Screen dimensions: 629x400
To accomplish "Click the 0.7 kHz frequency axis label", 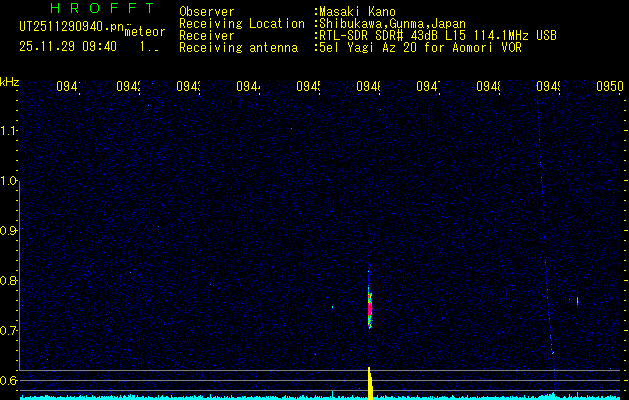I will [x=10, y=331].
